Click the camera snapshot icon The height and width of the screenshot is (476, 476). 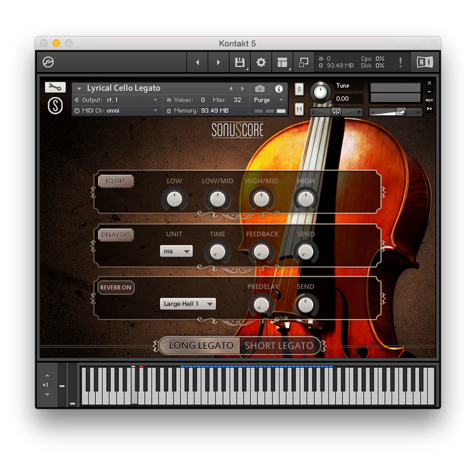click(x=260, y=88)
